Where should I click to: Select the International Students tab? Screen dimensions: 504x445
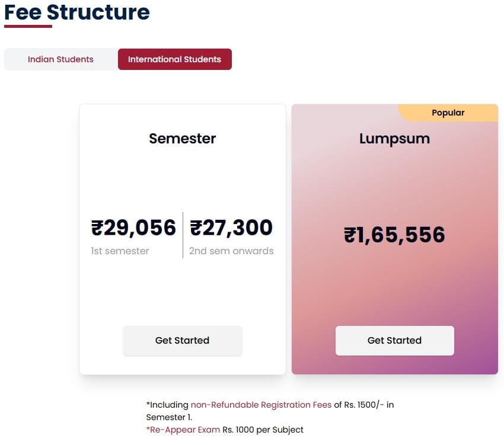point(174,59)
